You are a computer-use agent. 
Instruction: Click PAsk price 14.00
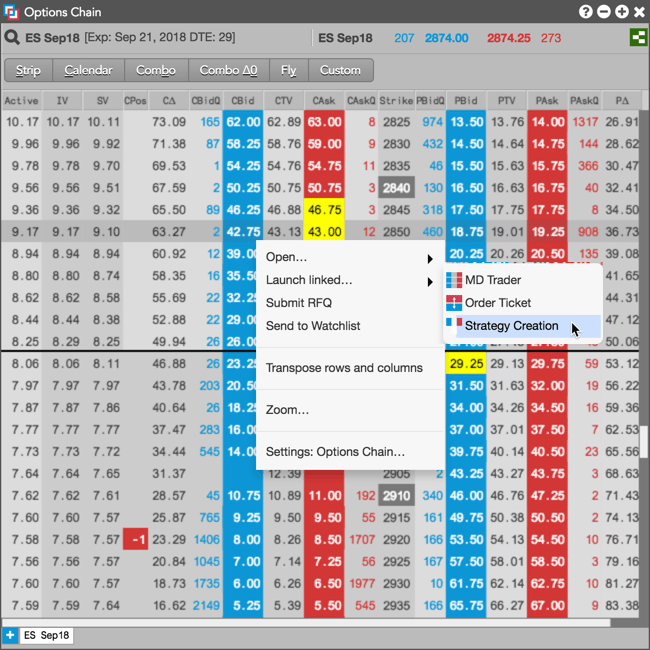coord(547,122)
